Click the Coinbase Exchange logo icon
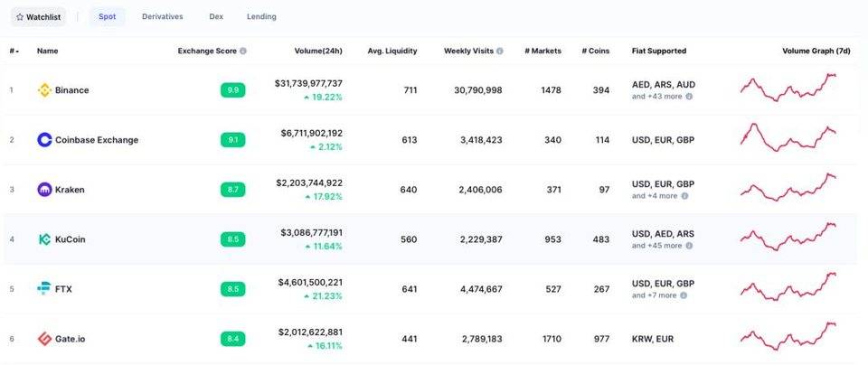Viewport: 868px width, 365px height. pyautogui.click(x=44, y=140)
